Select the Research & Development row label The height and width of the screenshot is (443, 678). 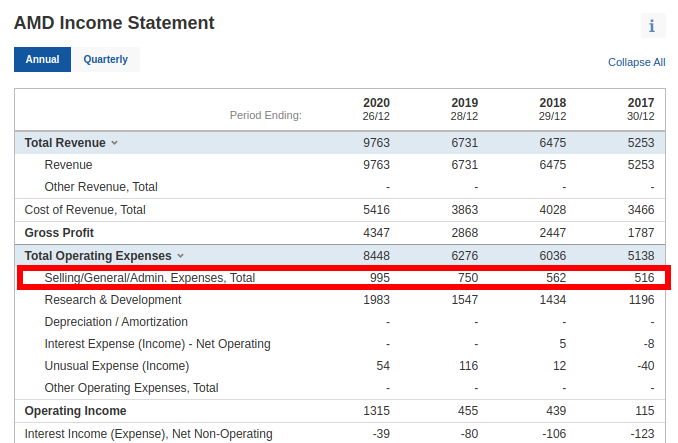pyautogui.click(x=113, y=300)
